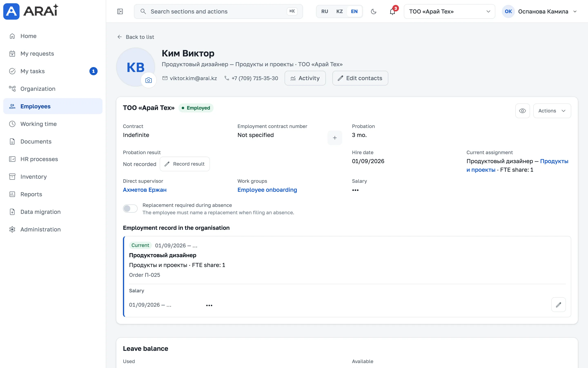
Task: Toggle sensitive data eye icon
Action: 522,111
